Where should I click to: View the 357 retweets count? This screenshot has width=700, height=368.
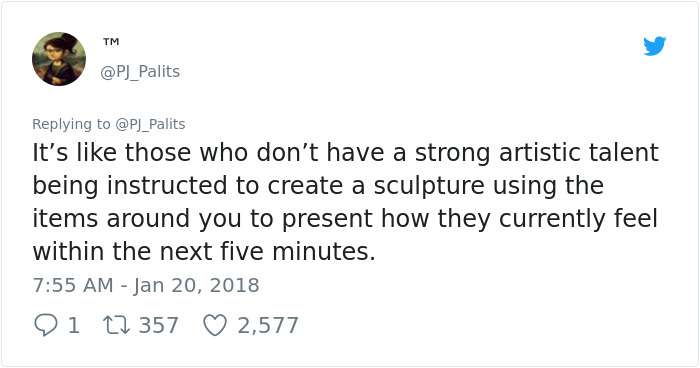(158, 325)
